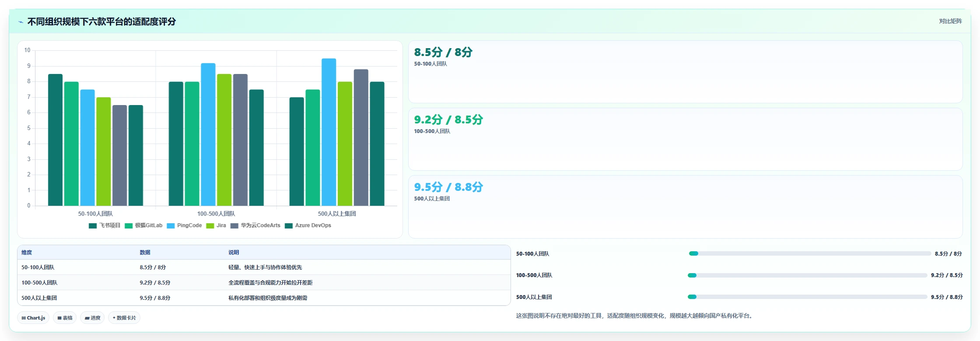The height and width of the screenshot is (341, 980).
Task: Click the 对比矩阵 label in header
Action: (x=950, y=21)
